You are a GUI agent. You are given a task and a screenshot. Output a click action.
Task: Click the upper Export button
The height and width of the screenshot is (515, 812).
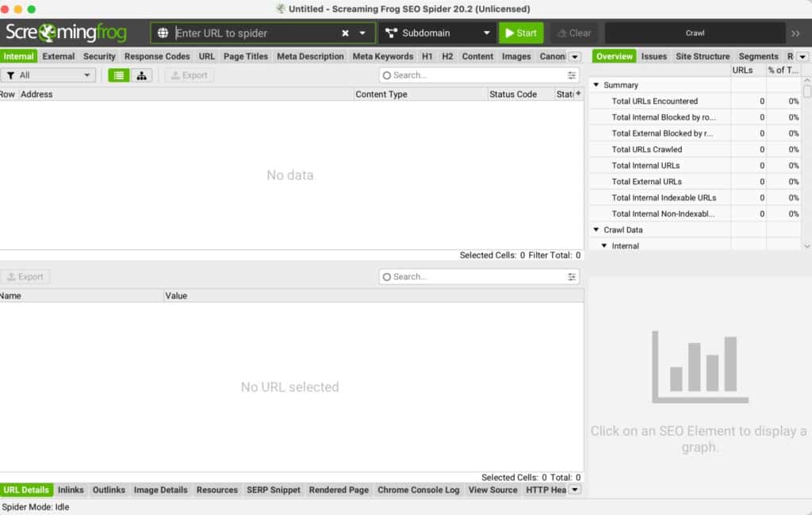tap(190, 75)
